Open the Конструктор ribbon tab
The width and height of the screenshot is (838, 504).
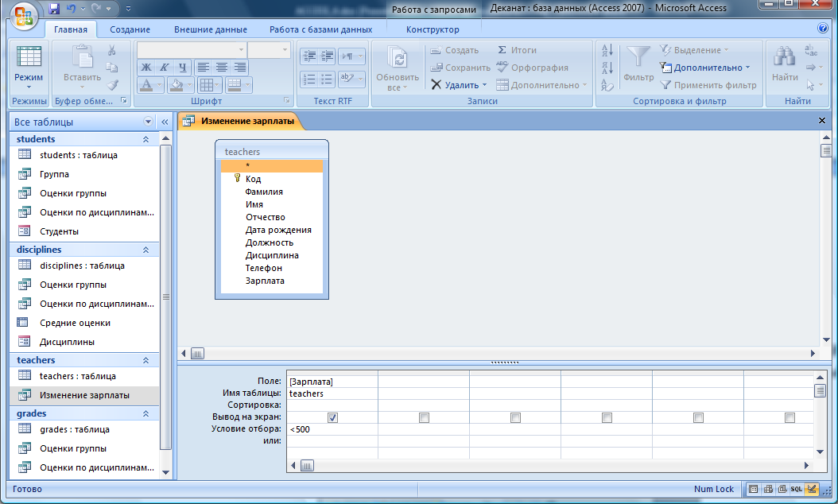433,29
